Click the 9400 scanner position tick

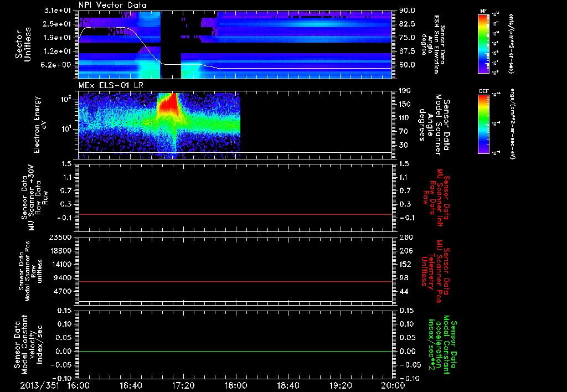point(63,278)
